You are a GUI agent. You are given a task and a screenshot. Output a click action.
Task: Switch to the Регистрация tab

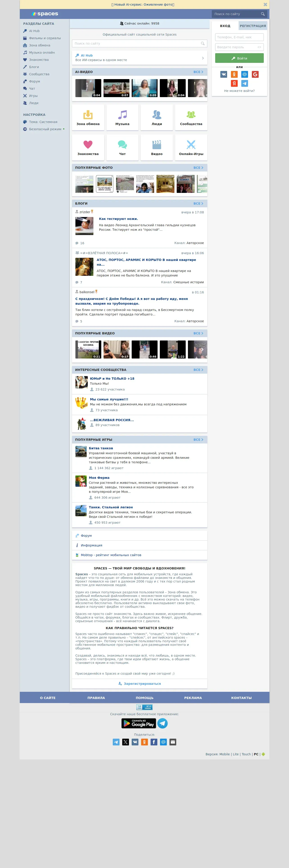tap(253, 26)
